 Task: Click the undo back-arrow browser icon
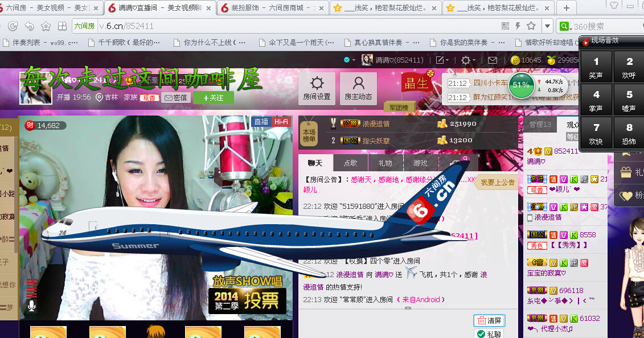pos(29,26)
